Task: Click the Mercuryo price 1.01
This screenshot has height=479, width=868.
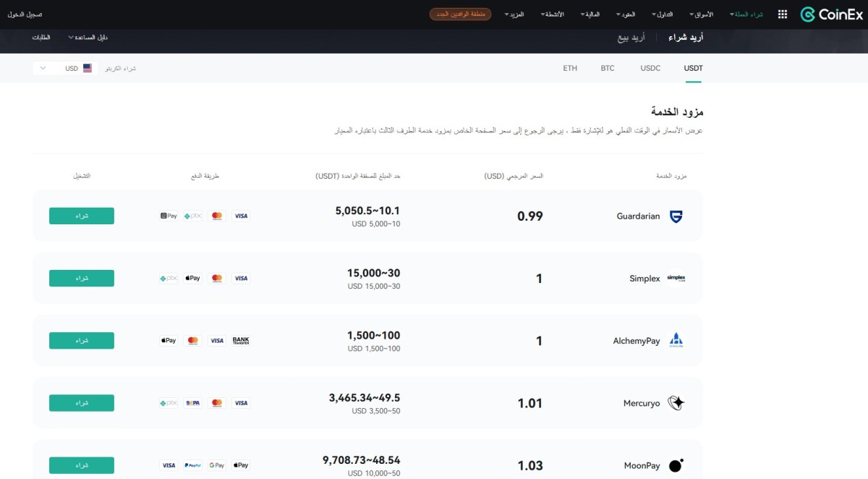Action: pyautogui.click(x=530, y=403)
